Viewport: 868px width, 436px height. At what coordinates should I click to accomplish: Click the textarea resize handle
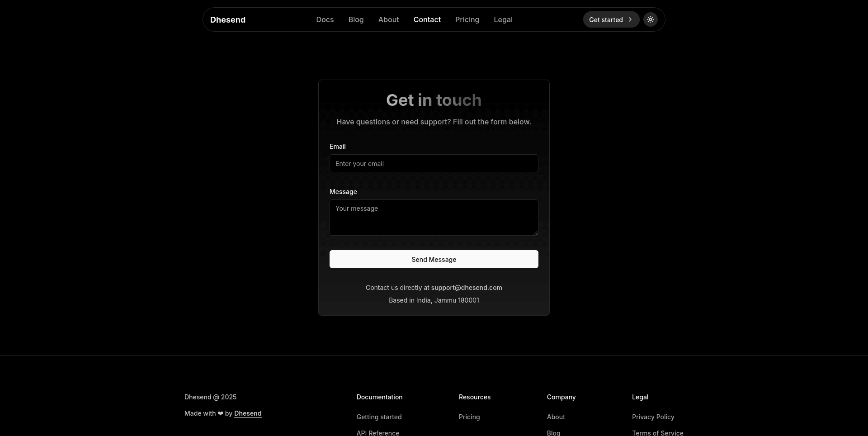(x=535, y=233)
